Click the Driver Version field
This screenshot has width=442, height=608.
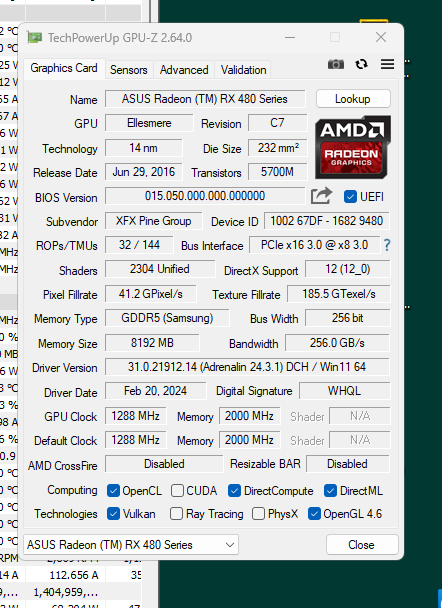(247, 367)
